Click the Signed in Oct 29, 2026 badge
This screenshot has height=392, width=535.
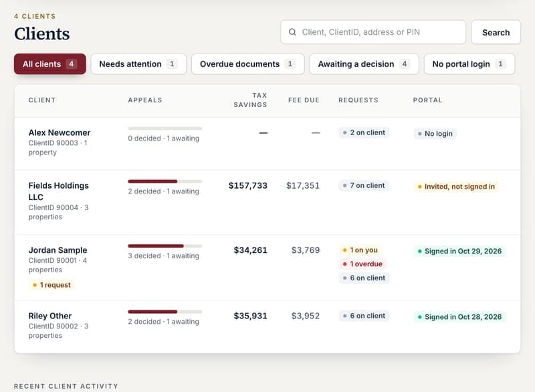click(459, 251)
